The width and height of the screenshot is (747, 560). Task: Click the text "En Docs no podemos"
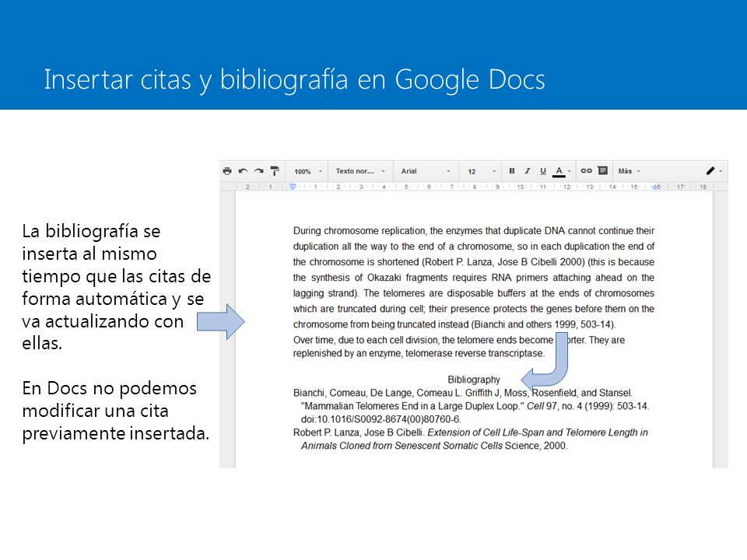109,389
